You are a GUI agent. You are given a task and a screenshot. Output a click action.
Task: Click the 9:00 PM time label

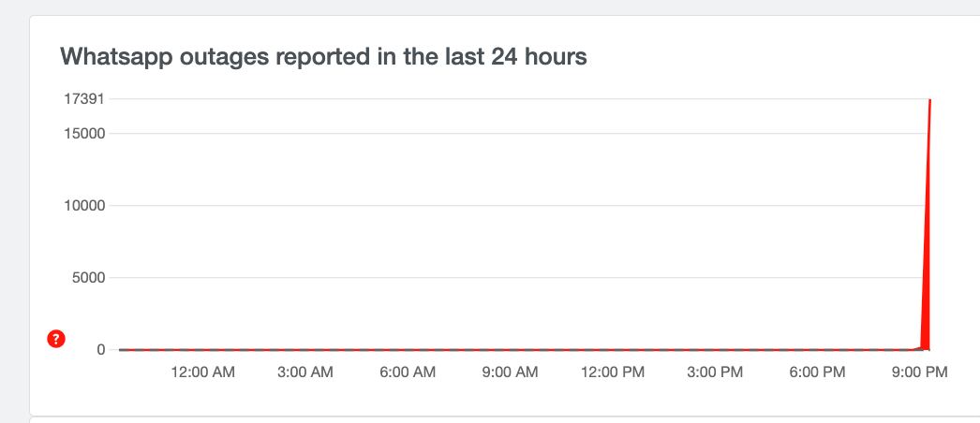tap(919, 372)
